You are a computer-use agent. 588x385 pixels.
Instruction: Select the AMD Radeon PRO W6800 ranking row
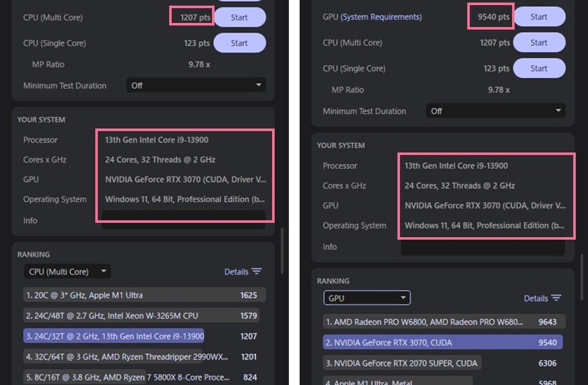(444, 322)
